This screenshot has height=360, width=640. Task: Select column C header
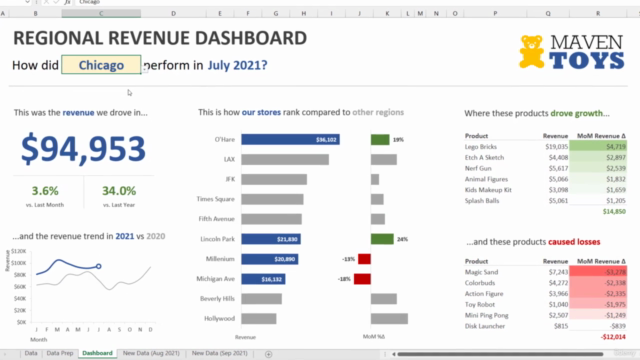[x=101, y=13]
